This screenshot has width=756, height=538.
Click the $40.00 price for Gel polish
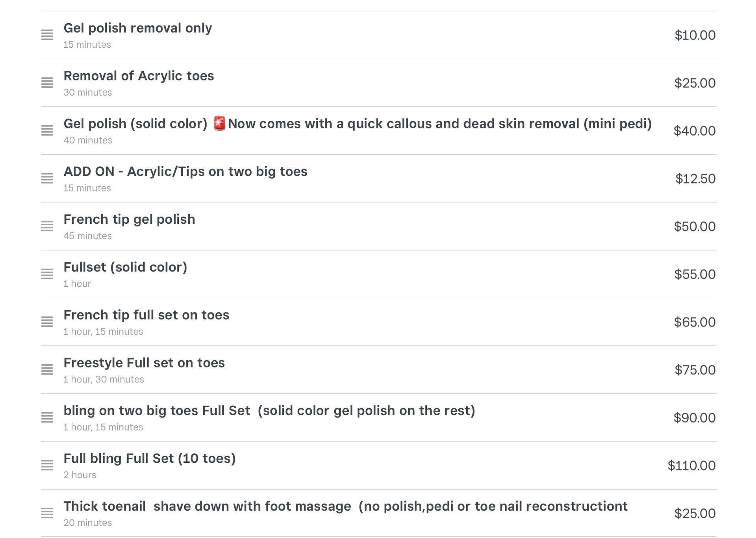point(694,131)
